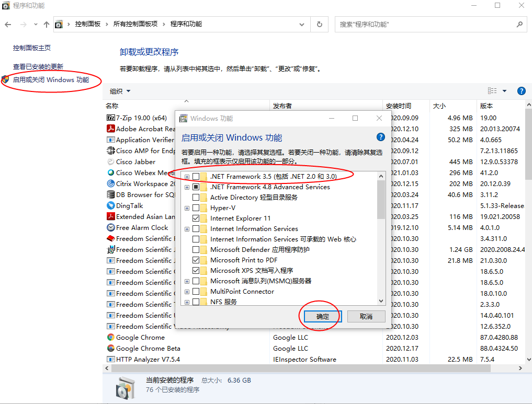The height and width of the screenshot is (404, 532).
Task: Navigate back with the back arrow
Action: [8, 25]
